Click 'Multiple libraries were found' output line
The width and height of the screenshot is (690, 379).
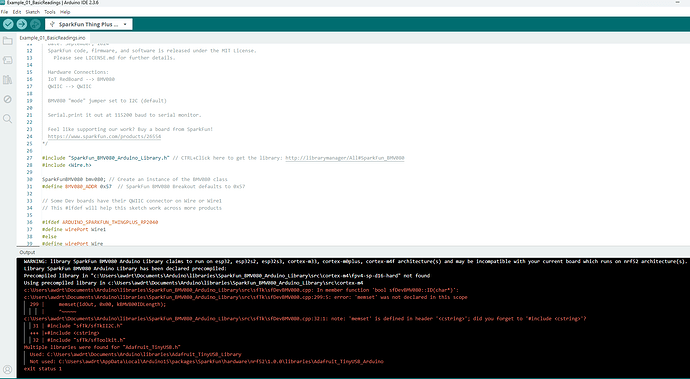(x=102, y=347)
